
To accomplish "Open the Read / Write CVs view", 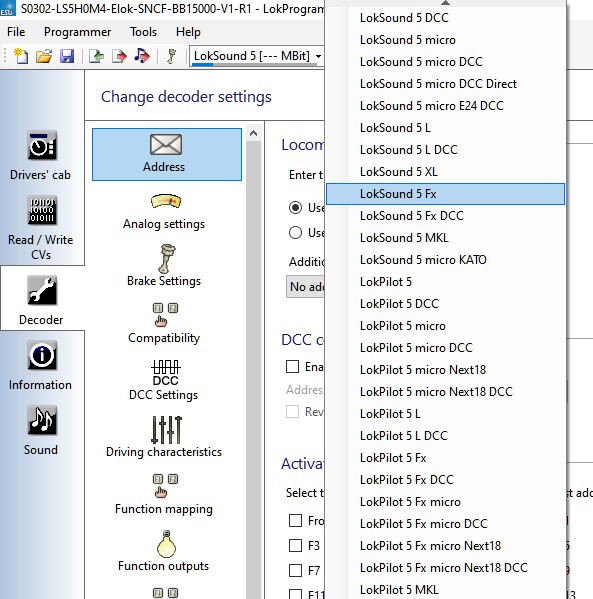I will coord(41,228).
